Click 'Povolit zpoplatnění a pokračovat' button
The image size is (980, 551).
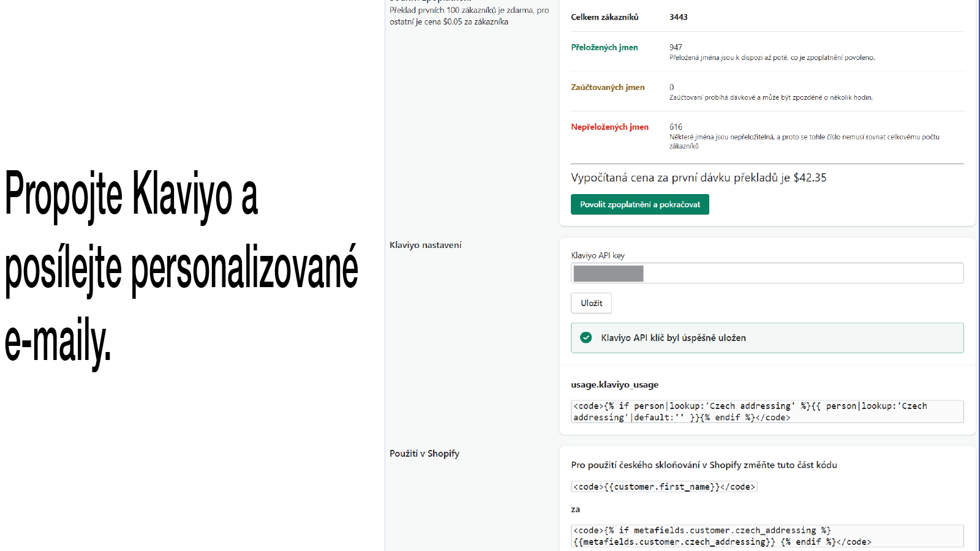639,204
